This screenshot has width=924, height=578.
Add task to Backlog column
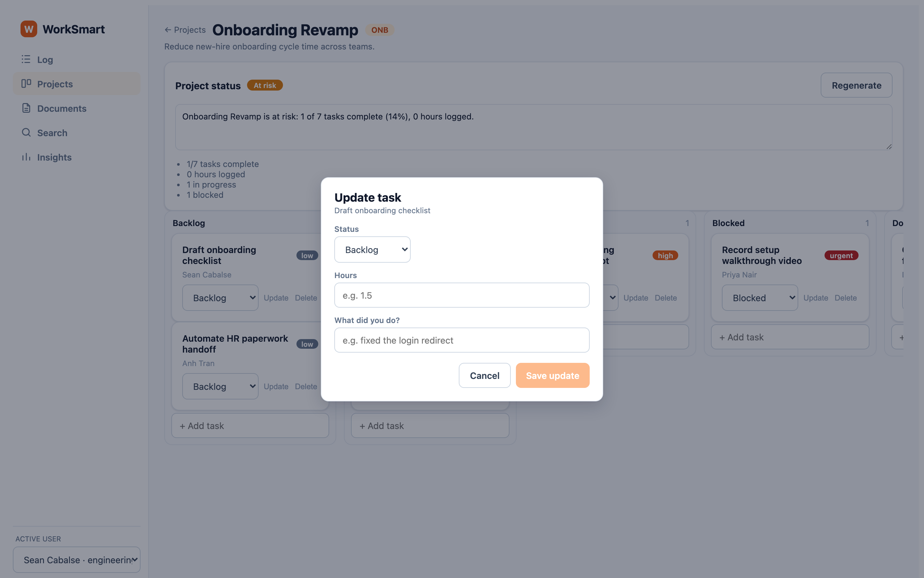[x=250, y=425]
